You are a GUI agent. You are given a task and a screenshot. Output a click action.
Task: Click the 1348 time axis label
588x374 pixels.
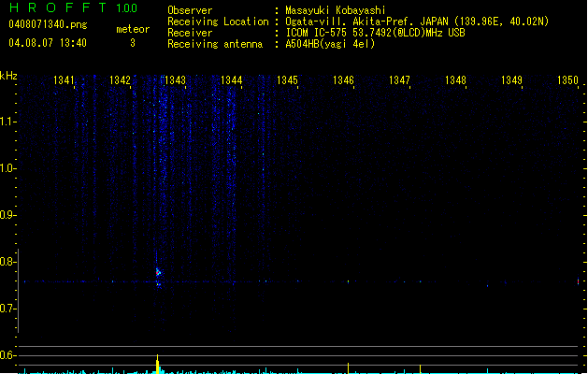point(455,80)
